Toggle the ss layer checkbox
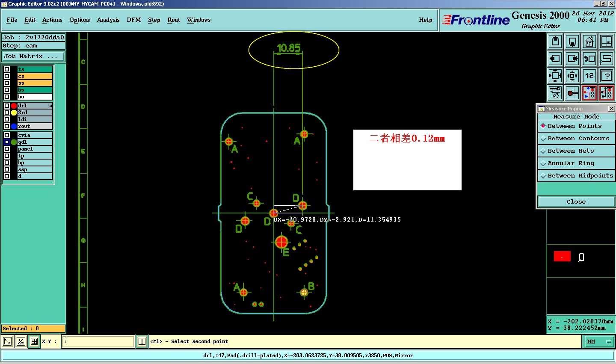The image size is (616, 364). [7, 83]
